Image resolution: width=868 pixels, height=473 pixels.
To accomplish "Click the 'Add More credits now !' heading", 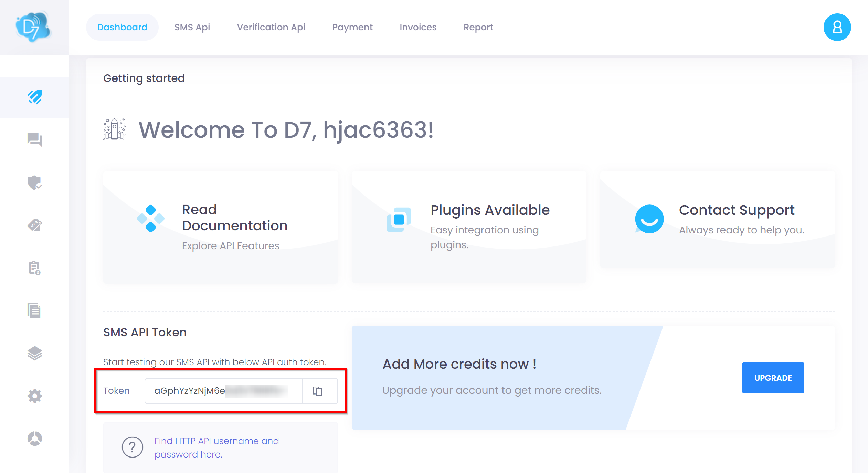I will click(459, 364).
